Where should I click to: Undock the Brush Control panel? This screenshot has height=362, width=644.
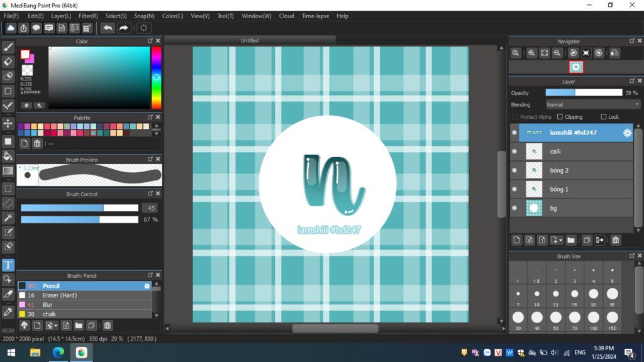click(150, 194)
